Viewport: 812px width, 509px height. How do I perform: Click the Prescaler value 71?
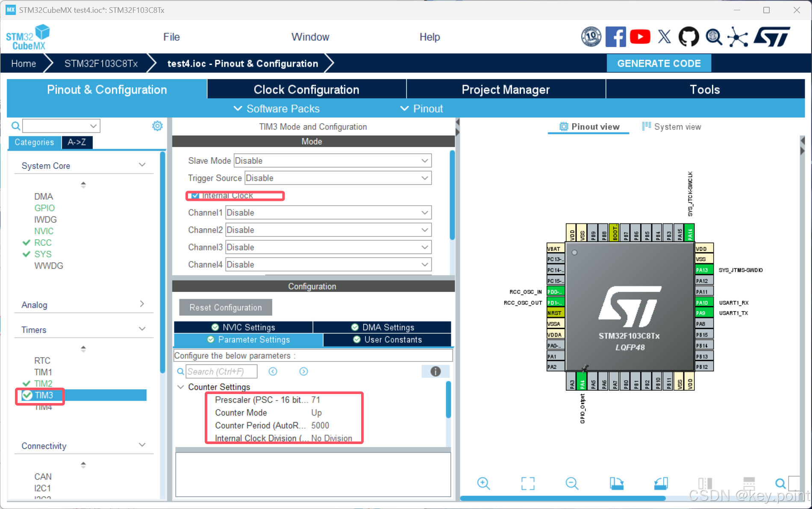pos(315,400)
